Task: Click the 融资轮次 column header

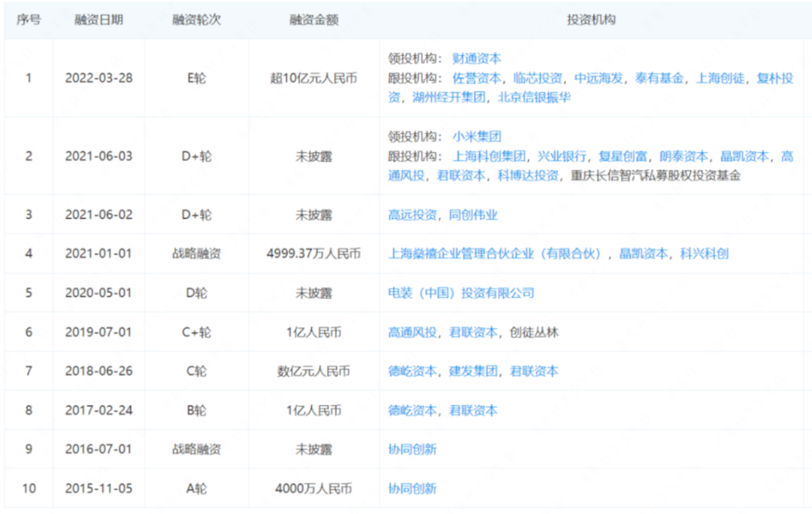Action: pyautogui.click(x=197, y=20)
